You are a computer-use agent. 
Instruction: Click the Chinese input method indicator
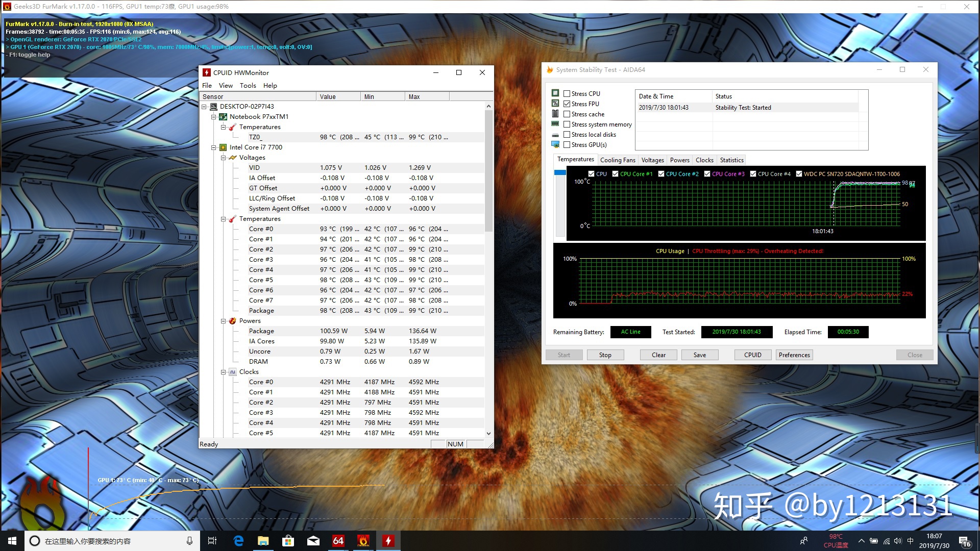[x=911, y=541]
